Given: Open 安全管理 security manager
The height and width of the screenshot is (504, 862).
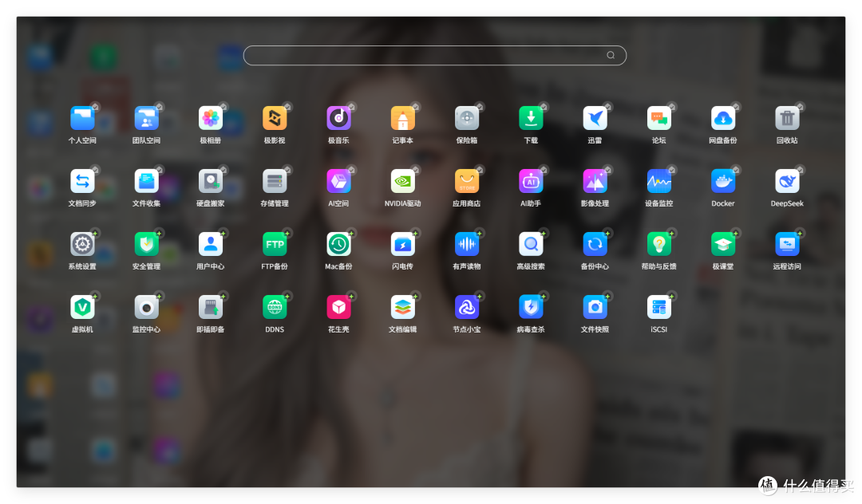Looking at the screenshot, I should [x=146, y=244].
